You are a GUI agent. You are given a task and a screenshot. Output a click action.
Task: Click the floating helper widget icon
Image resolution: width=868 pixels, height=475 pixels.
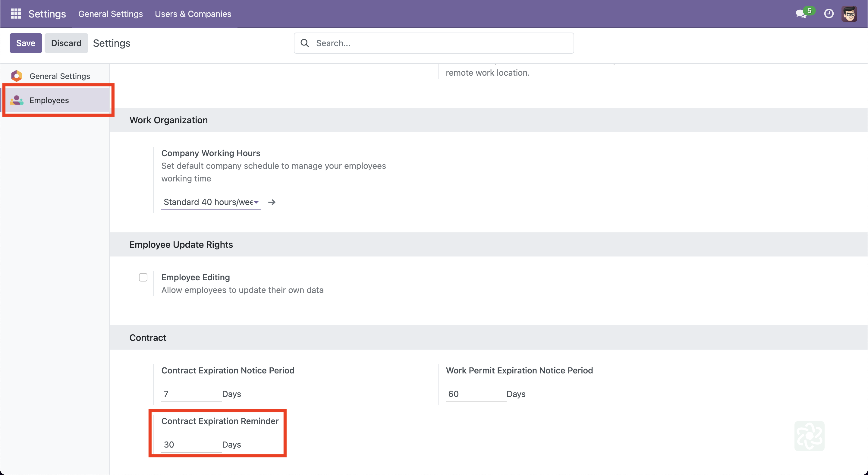[809, 436]
